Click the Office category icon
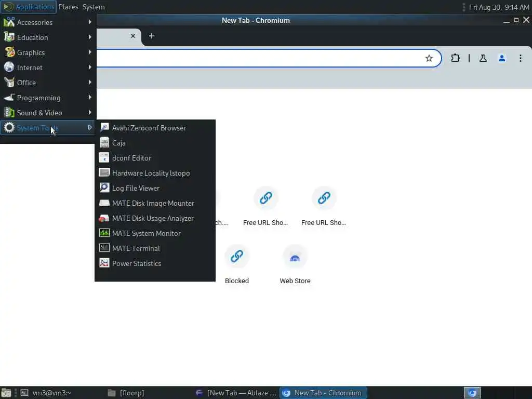This screenshot has height=399, width=532. 9,82
